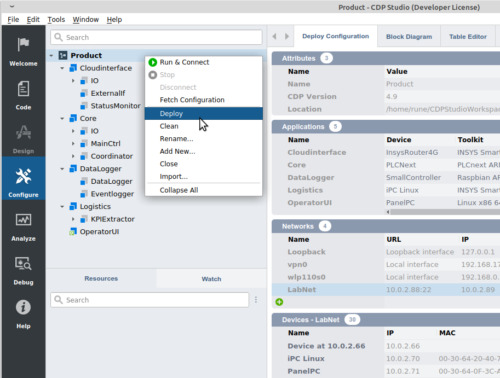Open the Tools menu

56,20
